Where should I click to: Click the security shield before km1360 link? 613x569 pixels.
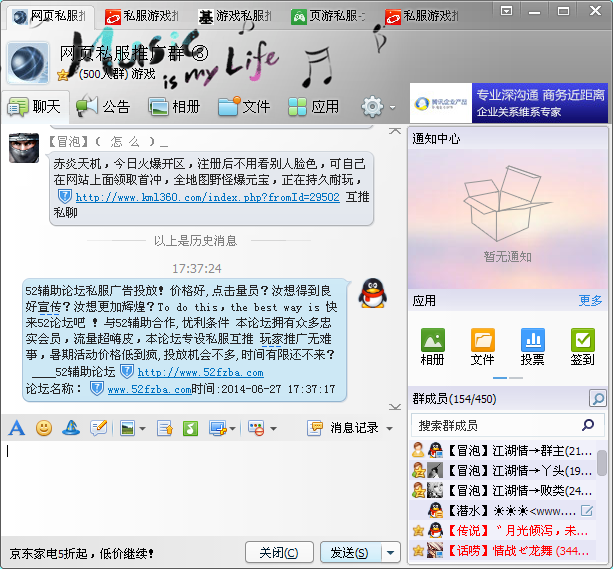pos(65,196)
